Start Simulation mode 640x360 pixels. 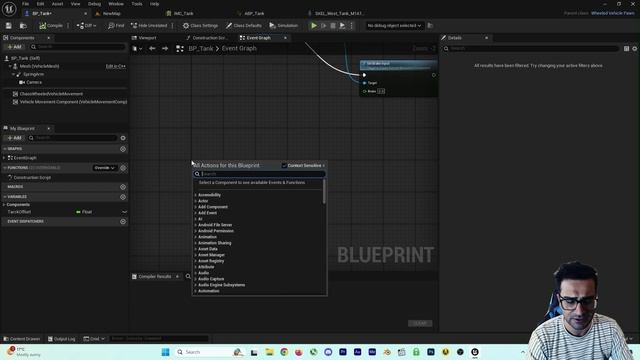click(x=284, y=26)
